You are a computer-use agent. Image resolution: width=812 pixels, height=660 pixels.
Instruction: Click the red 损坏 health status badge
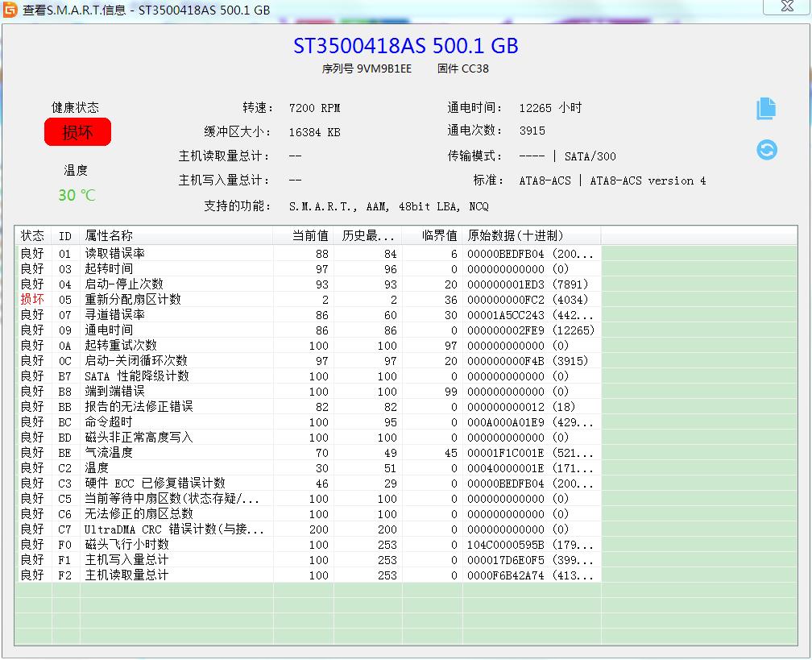click(77, 132)
